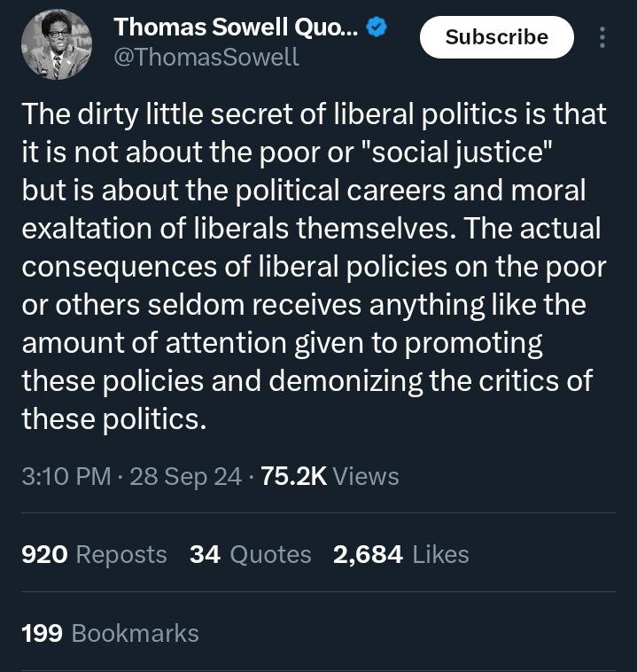Click the 199 Bookmarks count

(110, 633)
